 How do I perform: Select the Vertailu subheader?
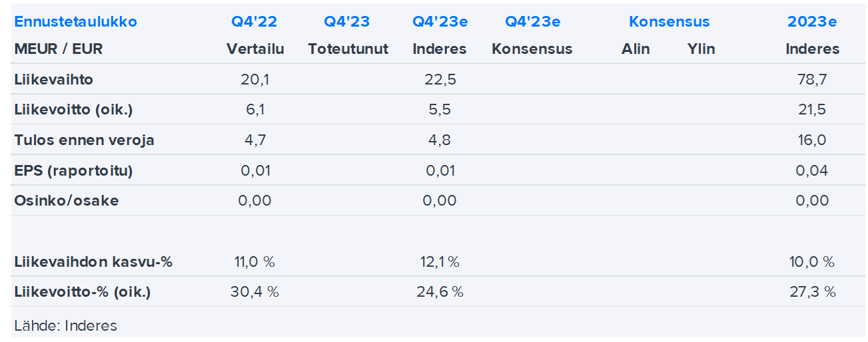(254, 49)
